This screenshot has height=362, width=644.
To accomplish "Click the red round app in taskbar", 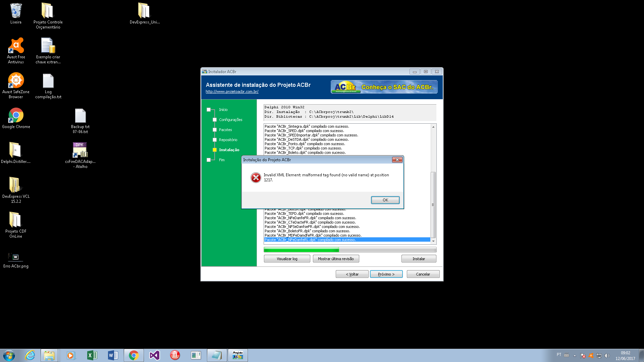I will coord(175,355).
